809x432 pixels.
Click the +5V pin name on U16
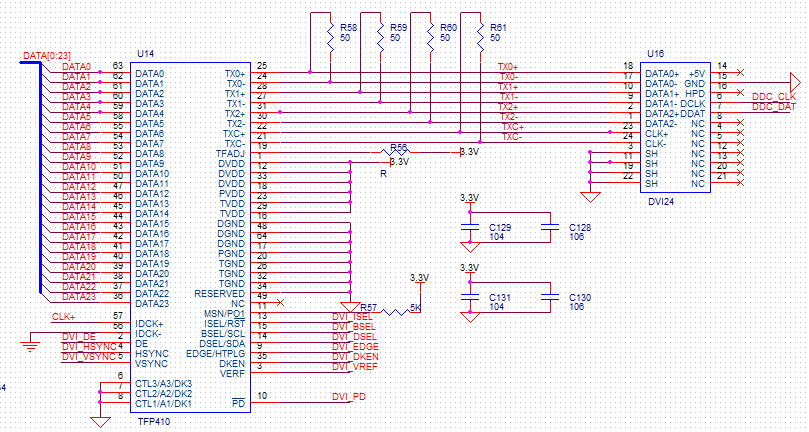(x=698, y=74)
